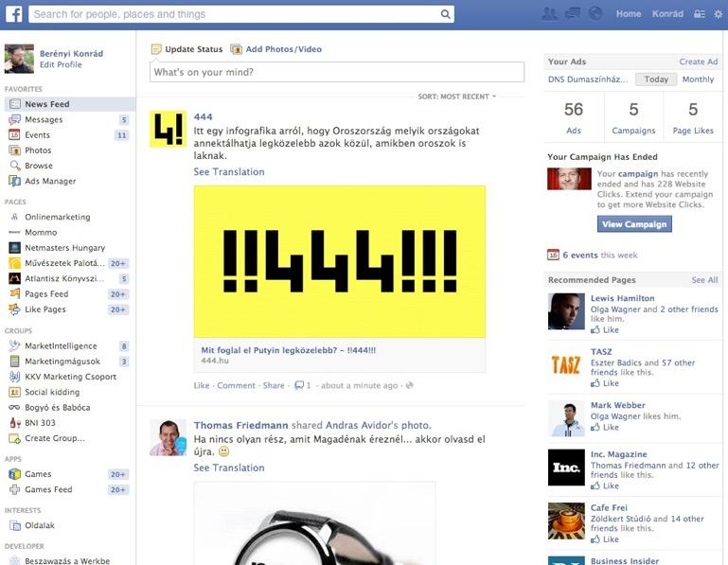Open Konrád profile in top bar

(667, 14)
